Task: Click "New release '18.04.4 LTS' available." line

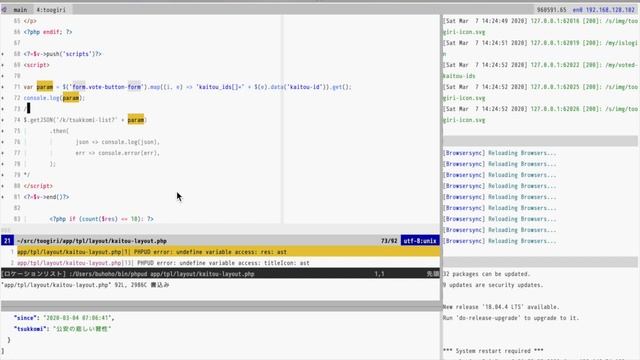Action: pos(501,307)
